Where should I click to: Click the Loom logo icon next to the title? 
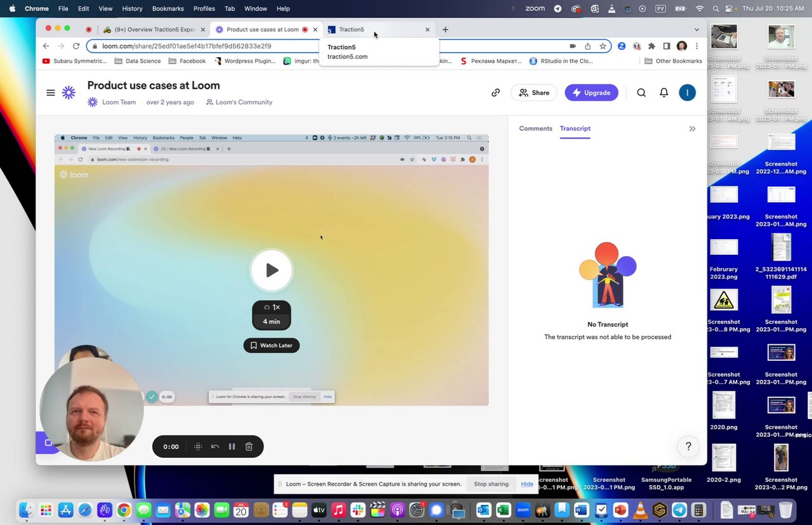point(69,93)
